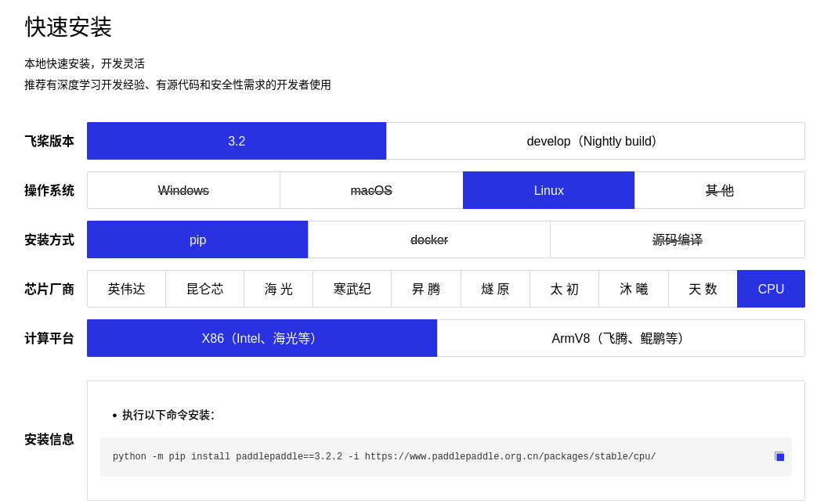Select 源码编译 installation method
Screen dimensions: 824x504
pyautogui.click(x=678, y=239)
